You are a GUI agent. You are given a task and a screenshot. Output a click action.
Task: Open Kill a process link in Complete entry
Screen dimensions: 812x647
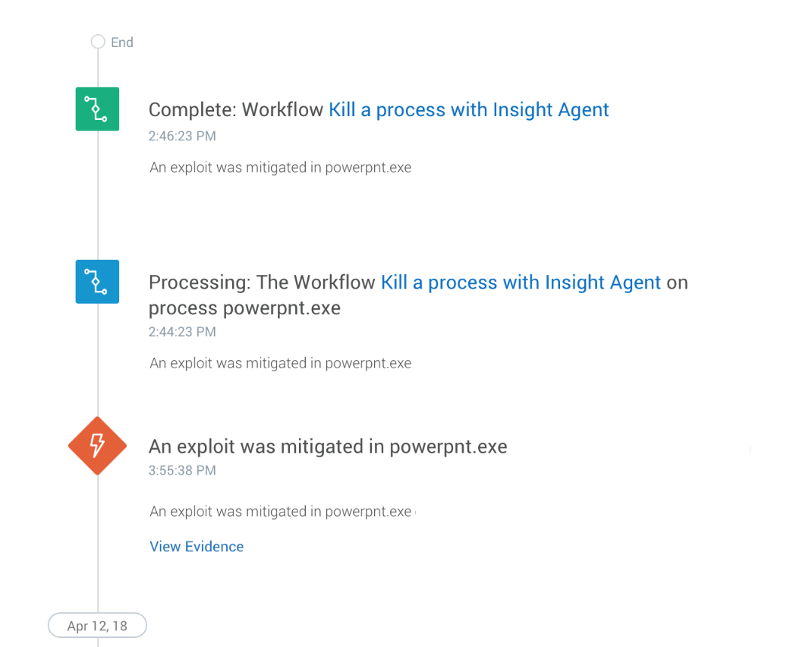tap(469, 110)
